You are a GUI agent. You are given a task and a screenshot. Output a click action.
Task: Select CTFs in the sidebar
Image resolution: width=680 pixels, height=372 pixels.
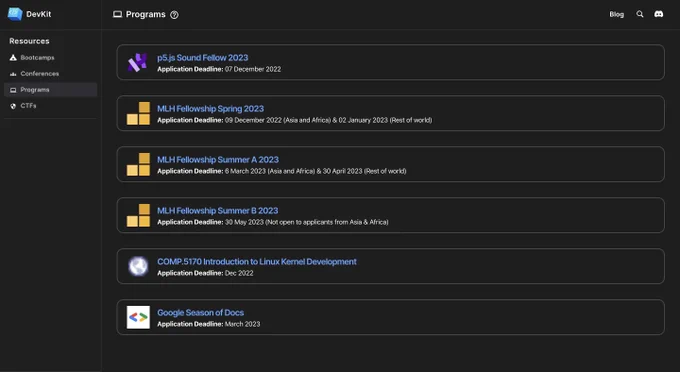pyautogui.click(x=50, y=106)
